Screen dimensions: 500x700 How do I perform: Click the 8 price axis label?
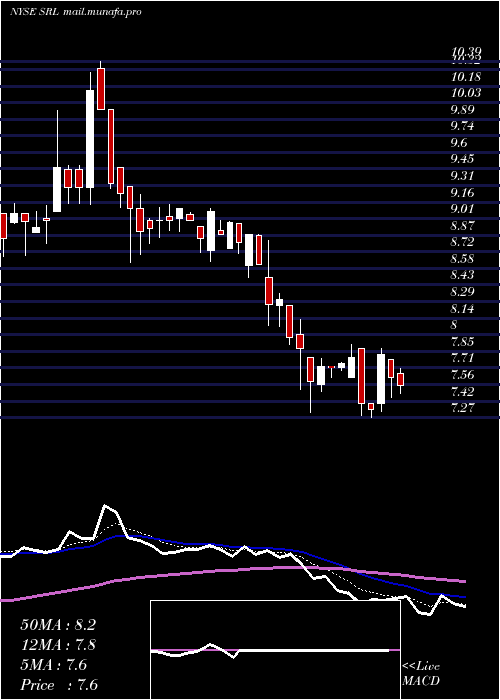[x=455, y=325]
